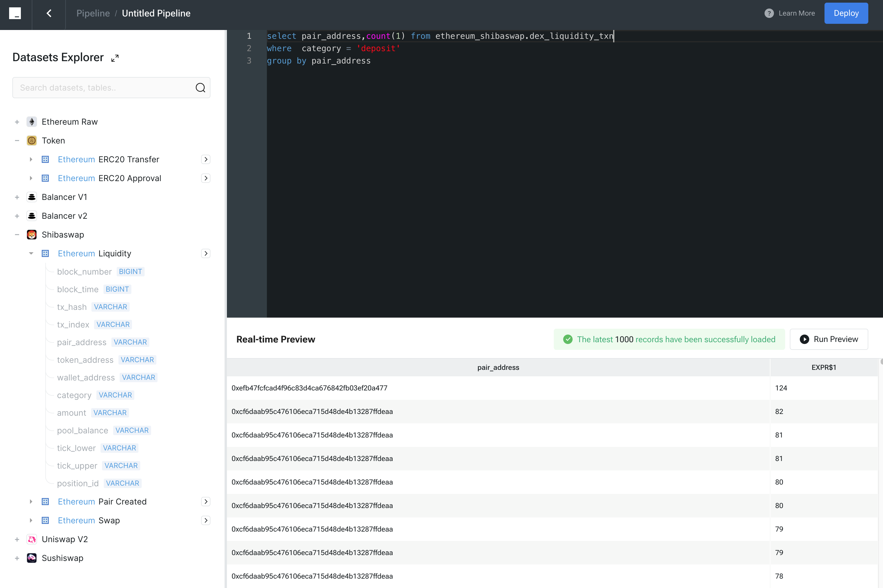Select the Uniswap V2 dataset
The height and width of the screenshot is (588, 883).
(64, 539)
